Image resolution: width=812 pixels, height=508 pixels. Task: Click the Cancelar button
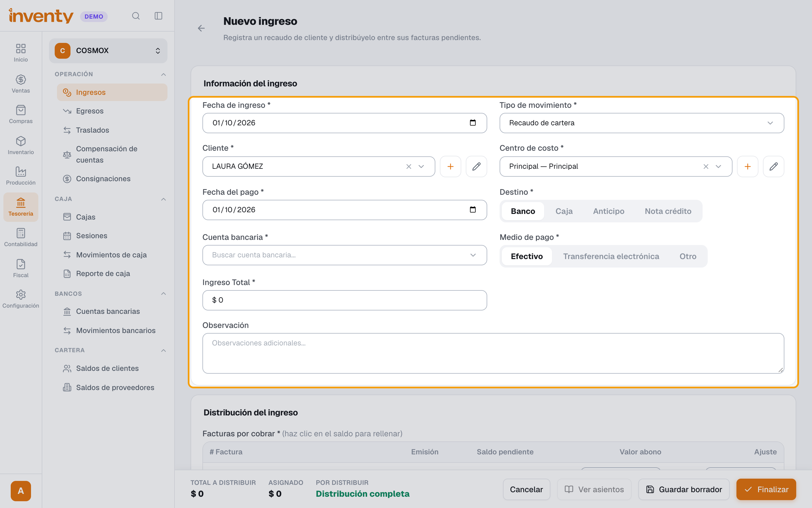pos(526,490)
